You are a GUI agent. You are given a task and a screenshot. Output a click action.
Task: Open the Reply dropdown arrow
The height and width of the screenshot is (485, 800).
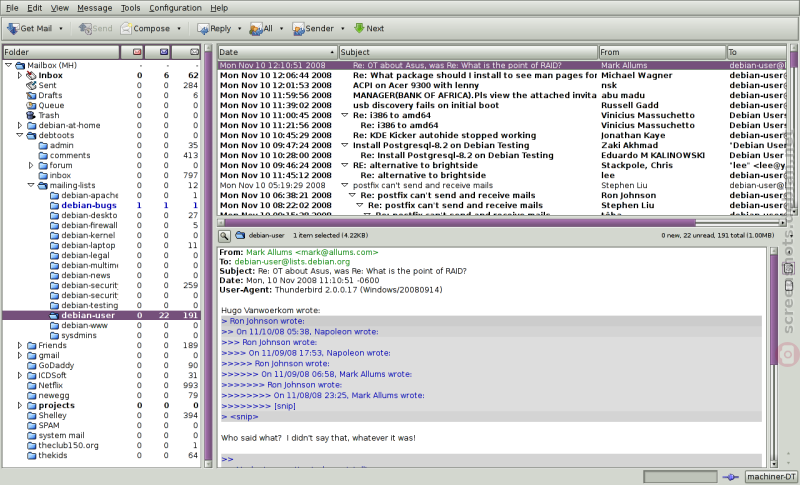pos(239,29)
